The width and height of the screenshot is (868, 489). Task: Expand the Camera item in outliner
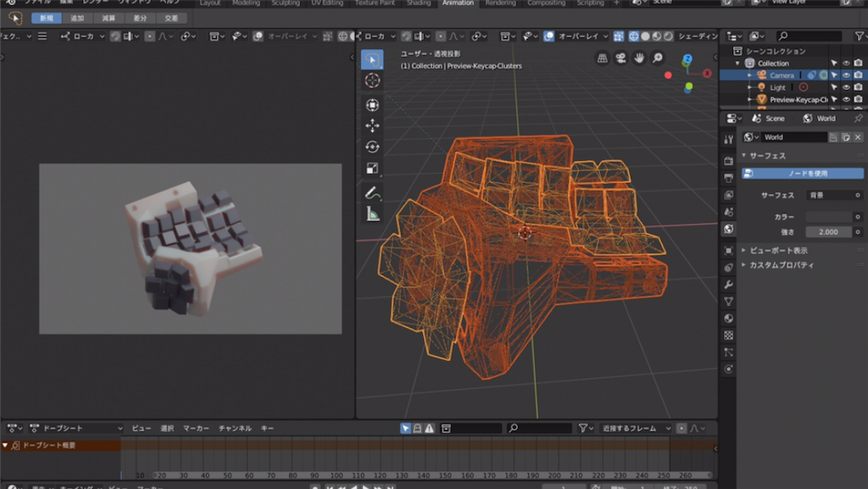(749, 75)
